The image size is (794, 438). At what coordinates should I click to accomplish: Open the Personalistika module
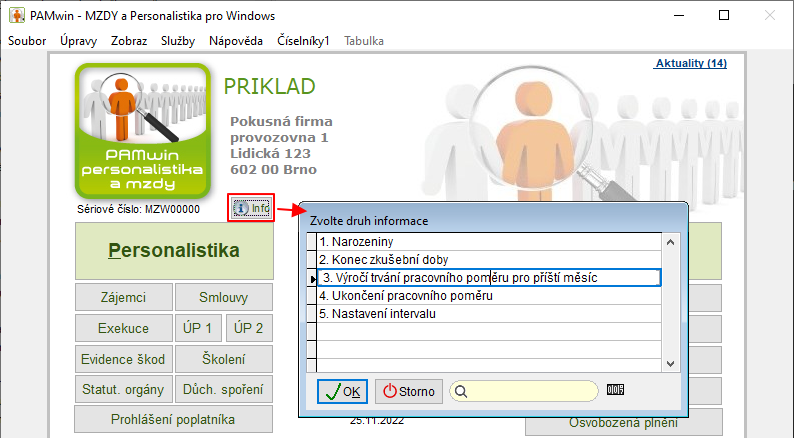point(174,251)
